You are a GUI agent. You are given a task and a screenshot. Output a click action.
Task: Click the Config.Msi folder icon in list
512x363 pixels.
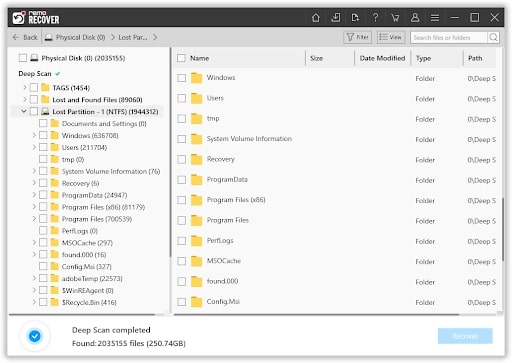pyautogui.click(x=197, y=302)
